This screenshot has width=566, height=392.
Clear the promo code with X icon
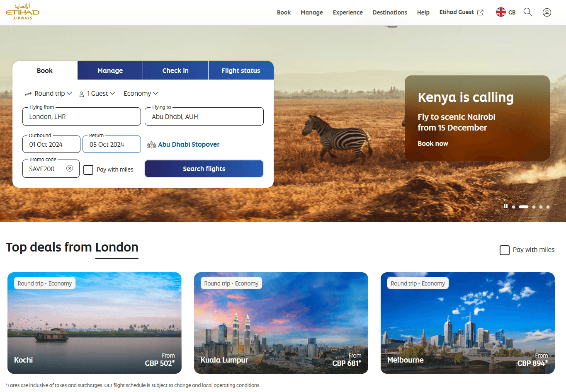(x=70, y=168)
